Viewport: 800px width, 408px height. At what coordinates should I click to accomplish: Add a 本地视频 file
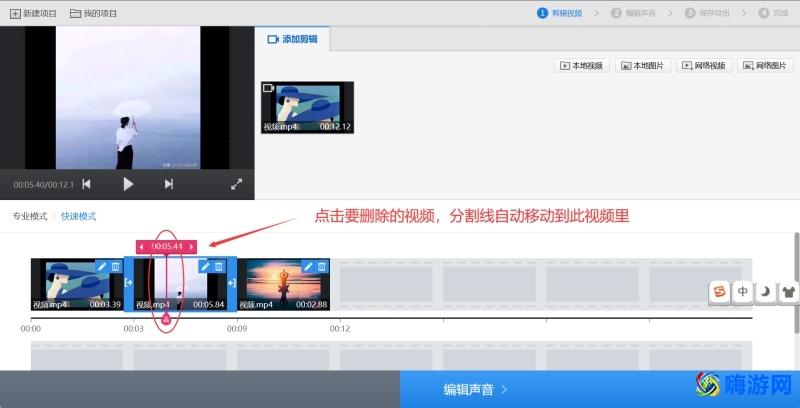click(x=582, y=66)
